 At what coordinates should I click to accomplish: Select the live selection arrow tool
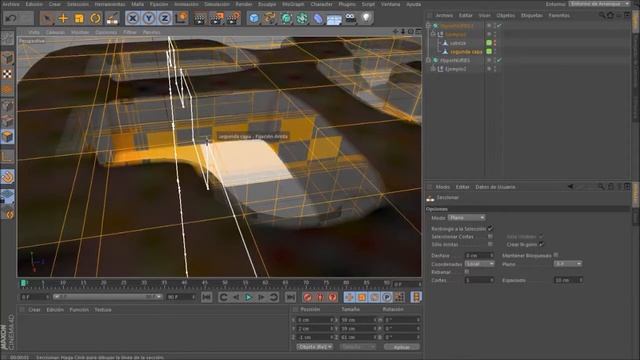click(x=47, y=18)
